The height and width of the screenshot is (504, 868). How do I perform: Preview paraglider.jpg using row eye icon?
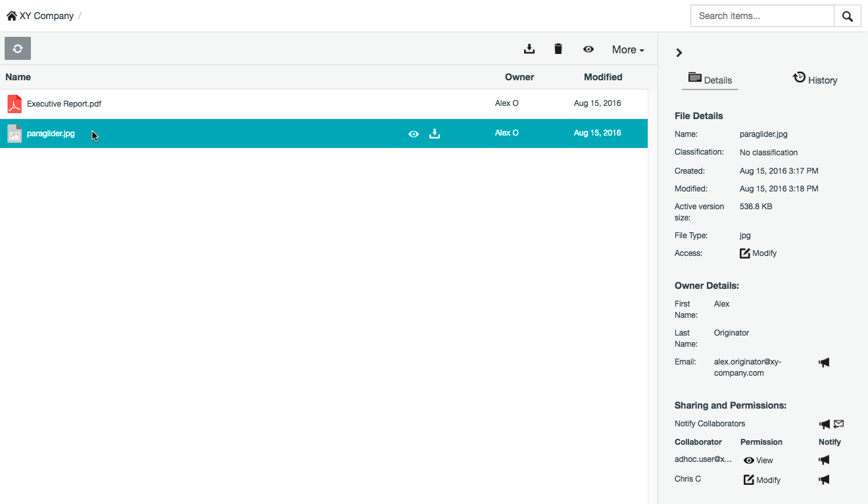[414, 134]
